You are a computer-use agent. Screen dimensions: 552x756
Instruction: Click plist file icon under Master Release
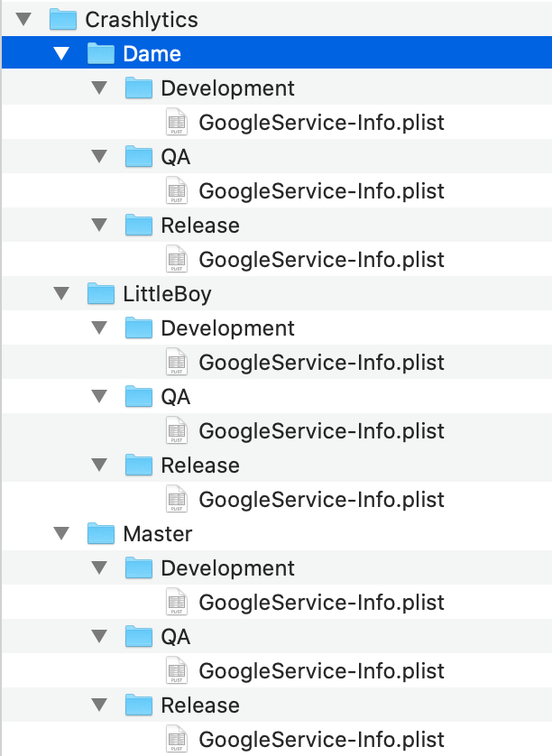click(x=177, y=739)
